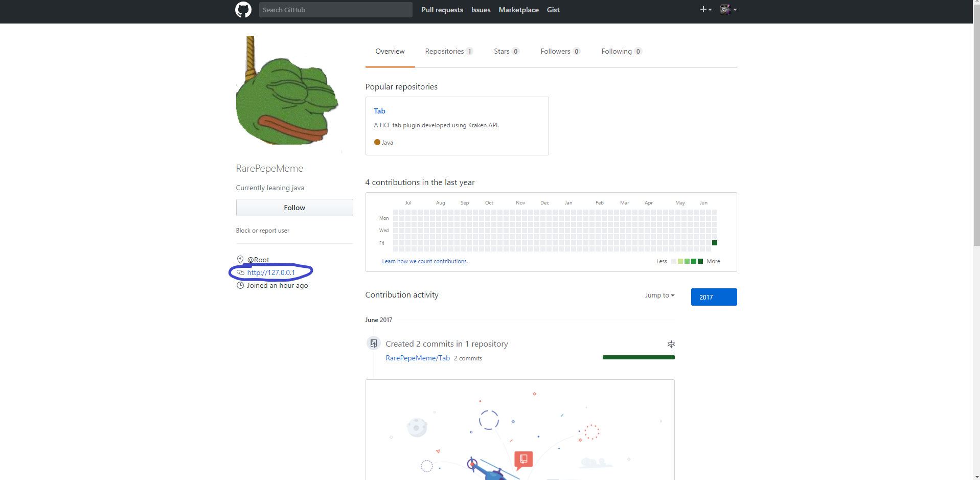This screenshot has width=980, height=480.
Task: Open the http://127.0.0.1 profile link
Action: point(271,272)
